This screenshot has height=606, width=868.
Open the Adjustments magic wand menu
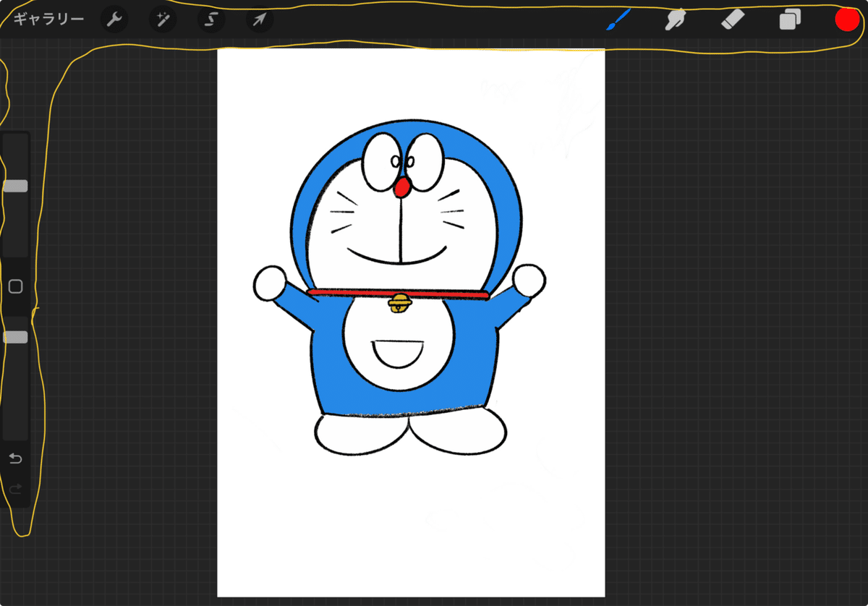tap(162, 20)
